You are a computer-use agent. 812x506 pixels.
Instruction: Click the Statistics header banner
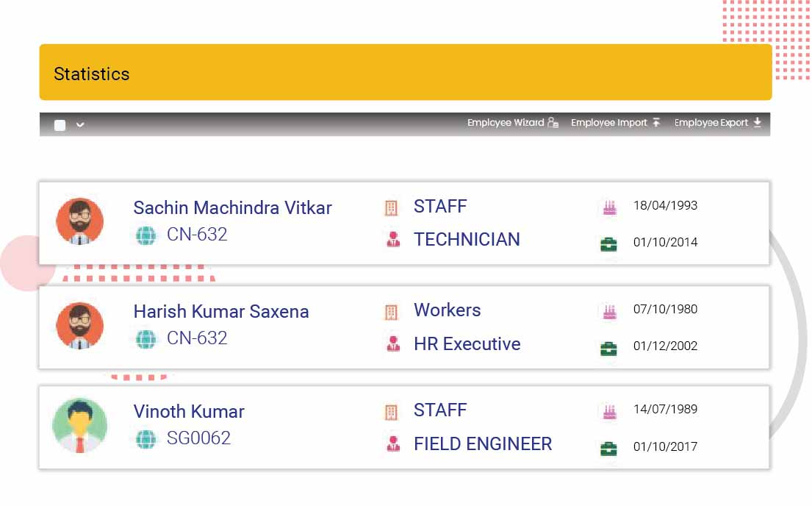[404, 71]
